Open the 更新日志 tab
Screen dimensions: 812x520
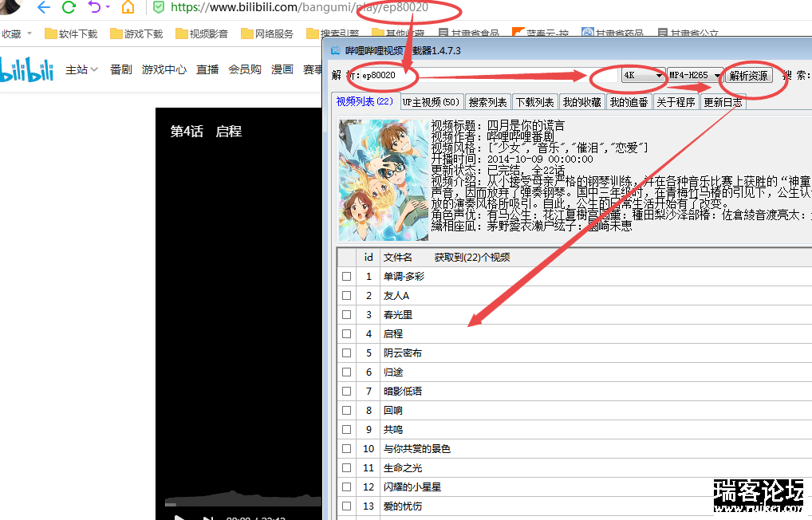pos(723,102)
